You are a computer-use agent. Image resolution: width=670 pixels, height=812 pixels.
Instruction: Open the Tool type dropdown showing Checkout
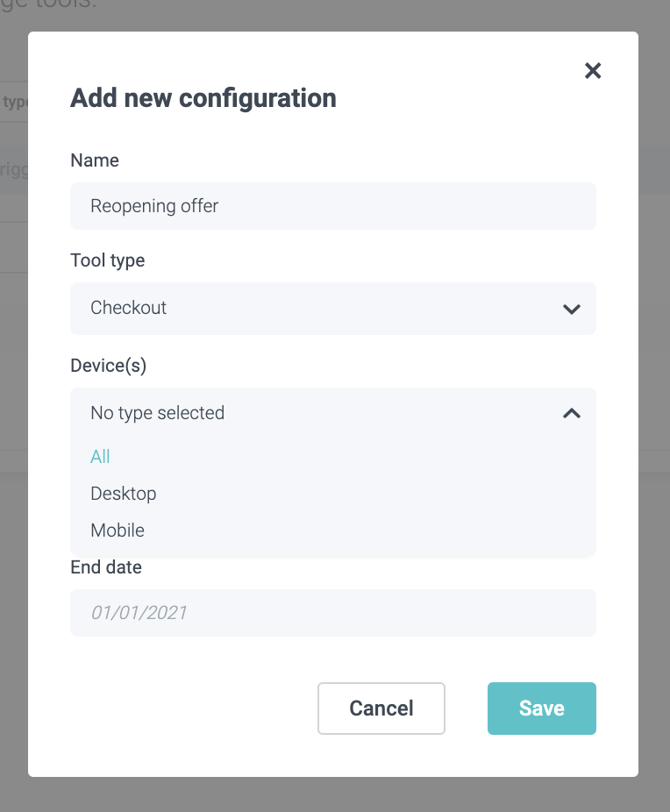[316, 308]
